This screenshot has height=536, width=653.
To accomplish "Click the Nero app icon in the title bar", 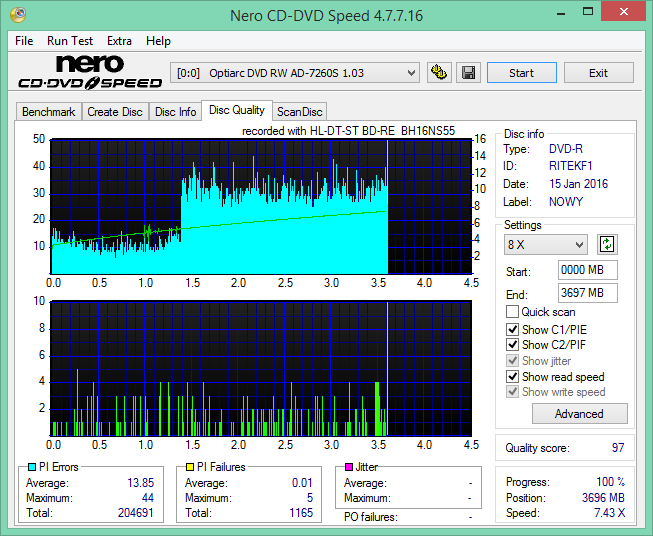I will pyautogui.click(x=18, y=15).
